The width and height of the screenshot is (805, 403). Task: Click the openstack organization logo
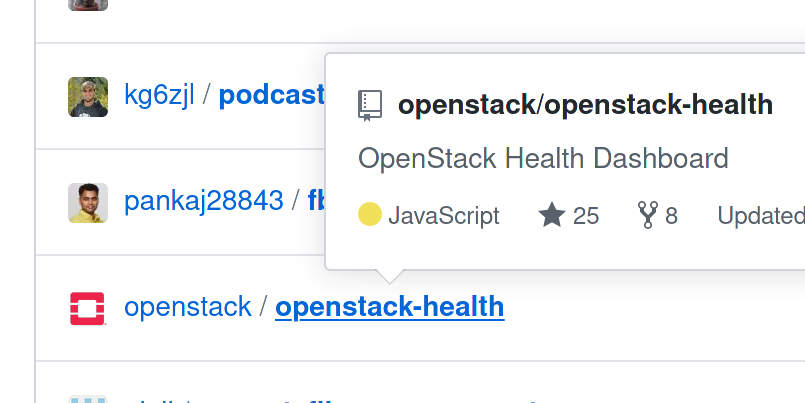87,309
